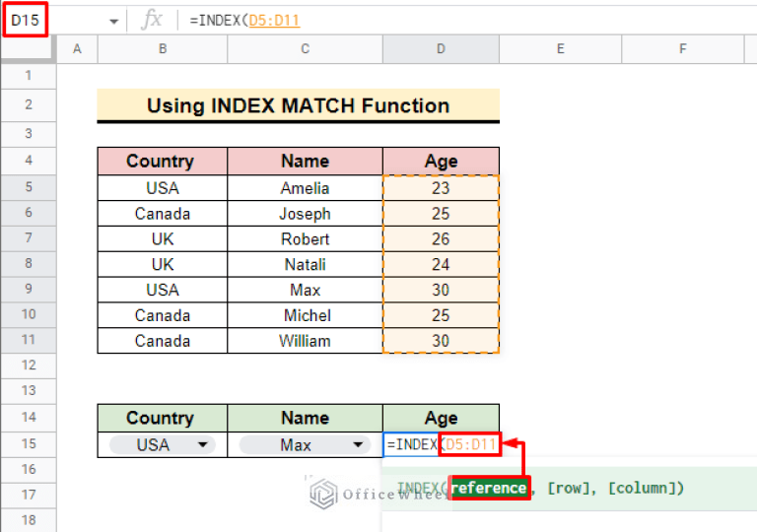Viewport: 757px width, 532px height.
Task: Select column D header
Action: tap(441, 48)
